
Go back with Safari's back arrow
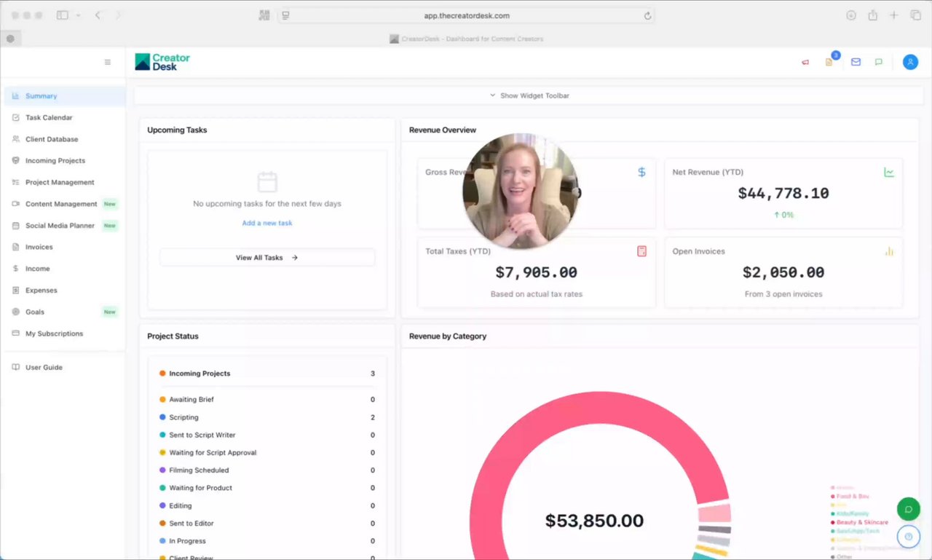click(x=98, y=15)
